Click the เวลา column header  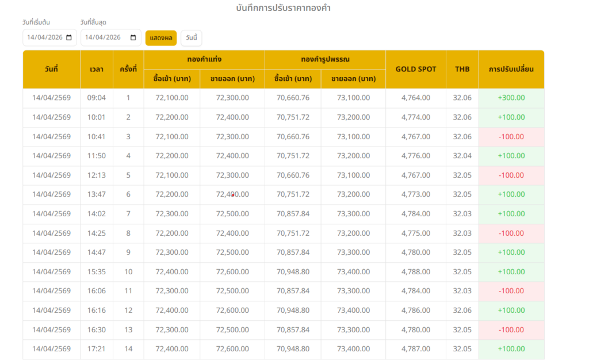point(97,70)
